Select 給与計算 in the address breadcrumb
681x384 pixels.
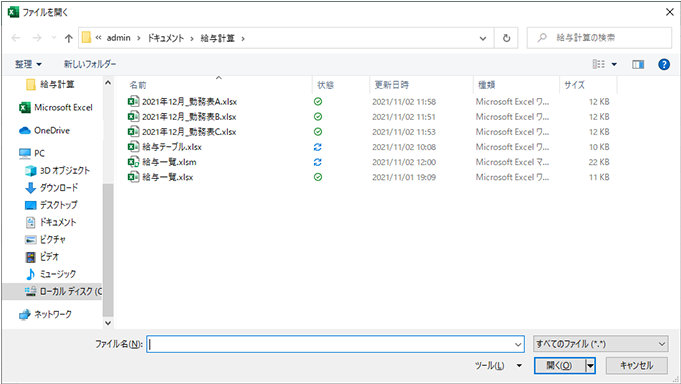217,38
